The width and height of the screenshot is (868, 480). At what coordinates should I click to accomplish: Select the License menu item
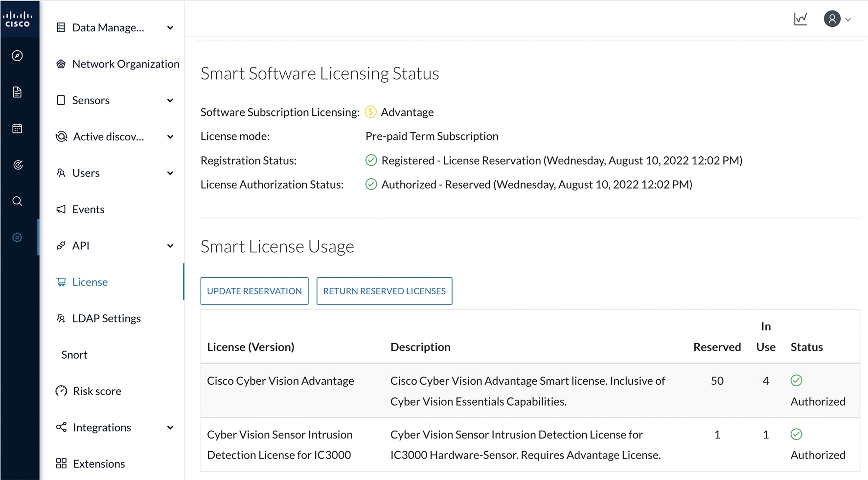click(x=90, y=282)
